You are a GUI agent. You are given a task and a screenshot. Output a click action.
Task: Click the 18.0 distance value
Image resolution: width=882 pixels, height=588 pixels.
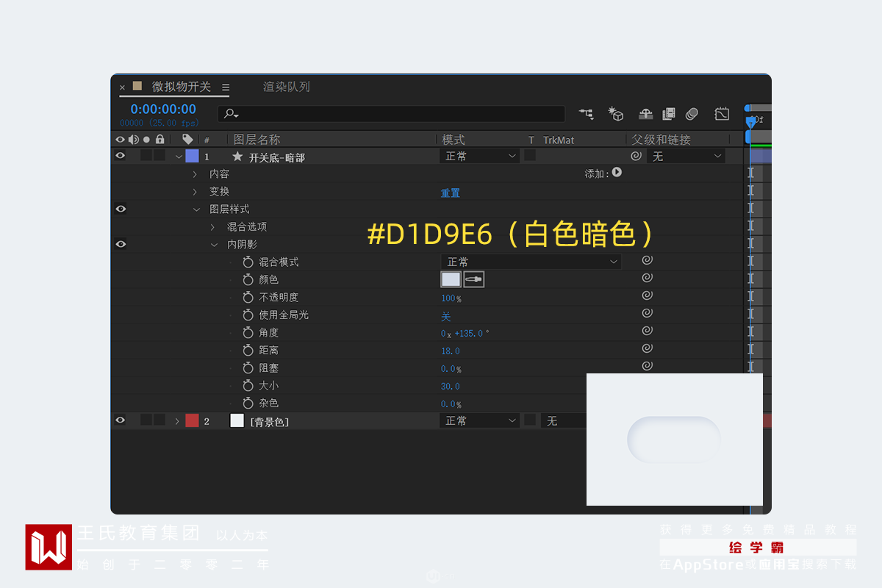(x=451, y=351)
